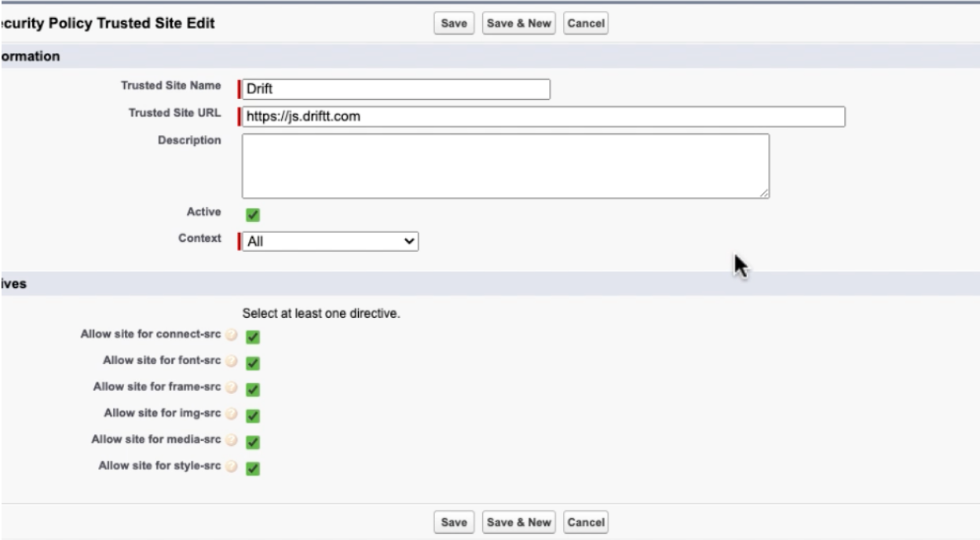Open help icon beside style-src directive

(232, 466)
